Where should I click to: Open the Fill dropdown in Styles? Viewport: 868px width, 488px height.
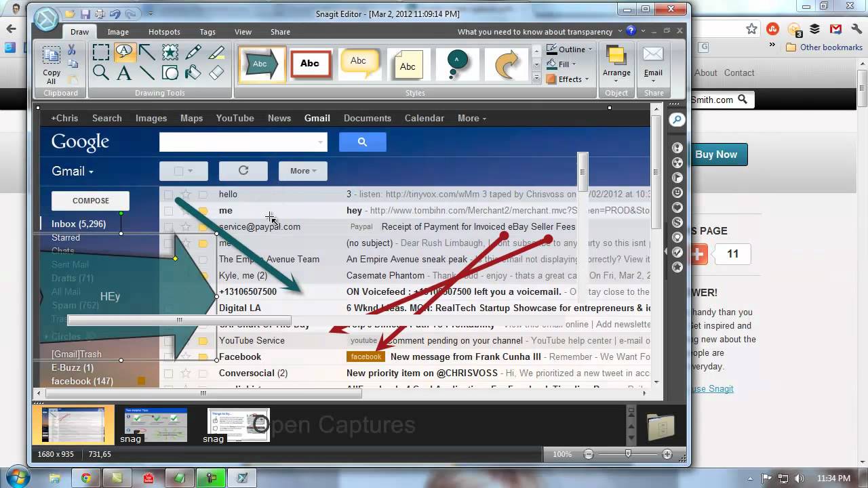click(x=562, y=64)
